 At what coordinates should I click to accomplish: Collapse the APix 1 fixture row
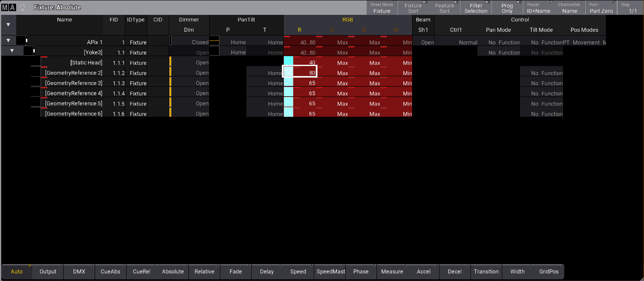click(8, 40)
